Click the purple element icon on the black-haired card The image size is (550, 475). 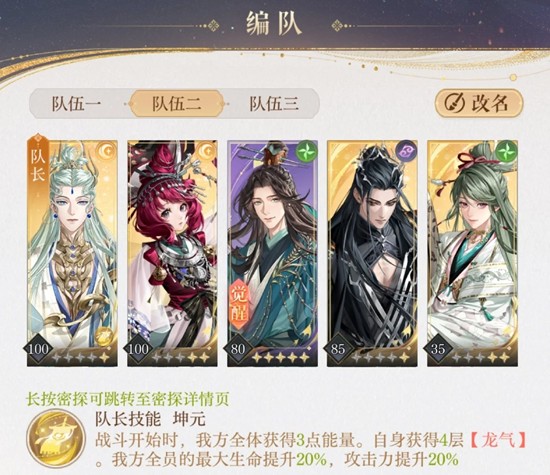[x=406, y=152]
